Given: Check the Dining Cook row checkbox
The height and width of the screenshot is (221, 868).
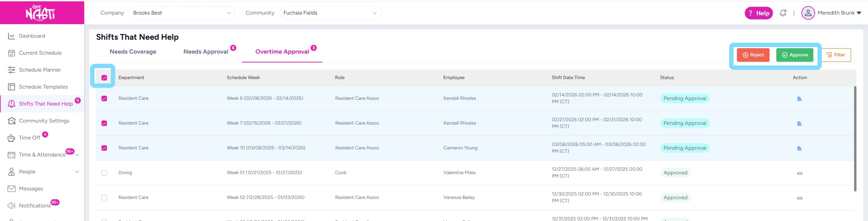Looking at the screenshot, I should tap(104, 173).
